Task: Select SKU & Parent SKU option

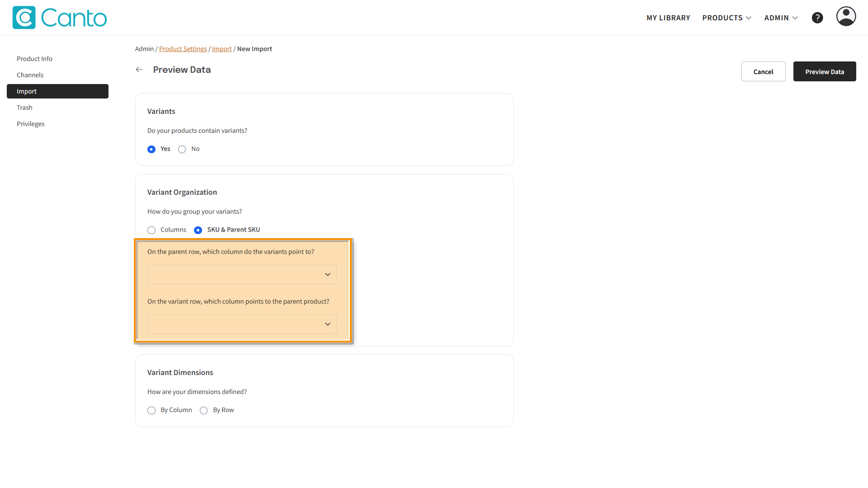Action: (198, 230)
